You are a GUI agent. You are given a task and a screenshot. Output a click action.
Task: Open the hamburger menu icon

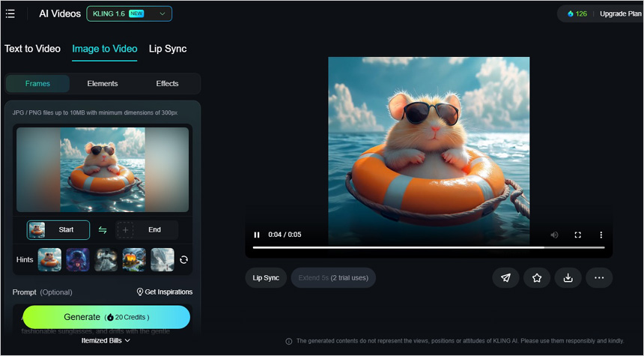point(10,13)
